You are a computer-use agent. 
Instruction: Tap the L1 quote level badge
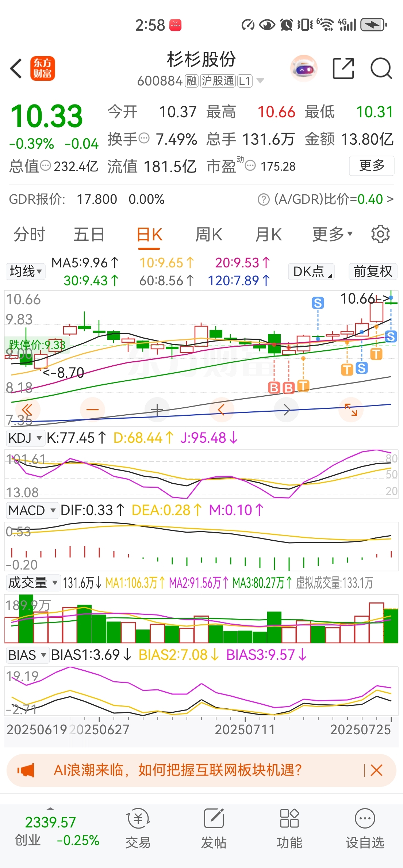[245, 81]
